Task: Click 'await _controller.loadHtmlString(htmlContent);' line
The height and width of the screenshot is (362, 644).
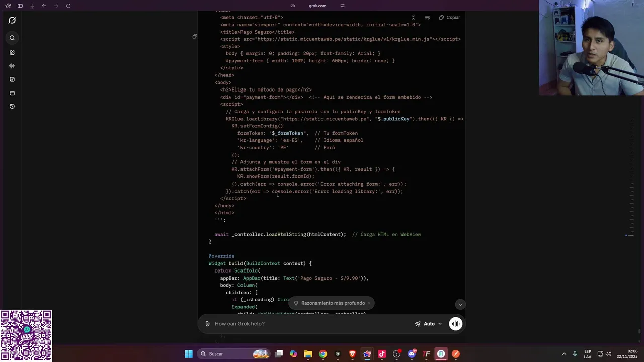Action: pyautogui.click(x=280, y=234)
